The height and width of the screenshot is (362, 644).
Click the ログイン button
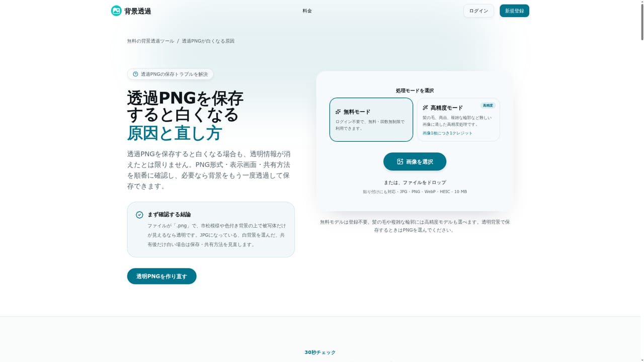[478, 11]
